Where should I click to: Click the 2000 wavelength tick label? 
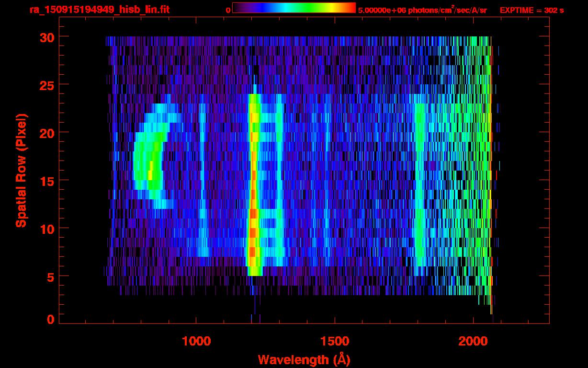(x=473, y=341)
